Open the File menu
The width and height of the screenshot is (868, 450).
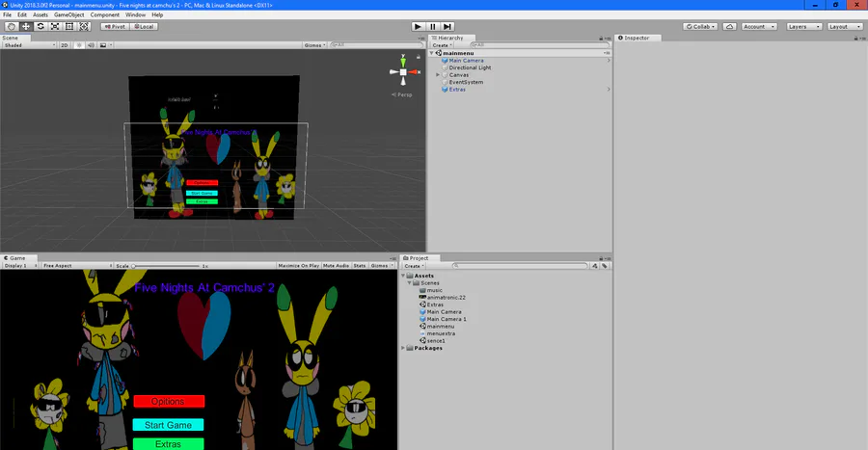[7, 14]
